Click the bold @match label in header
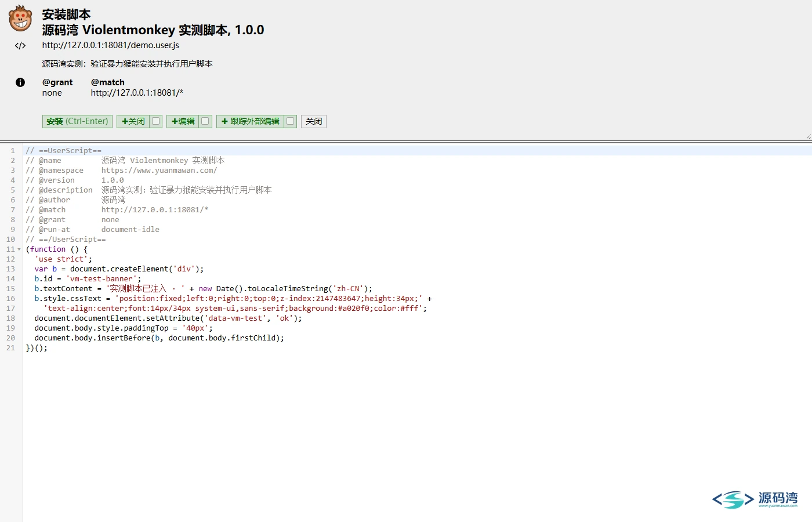812x522 pixels. (x=108, y=82)
